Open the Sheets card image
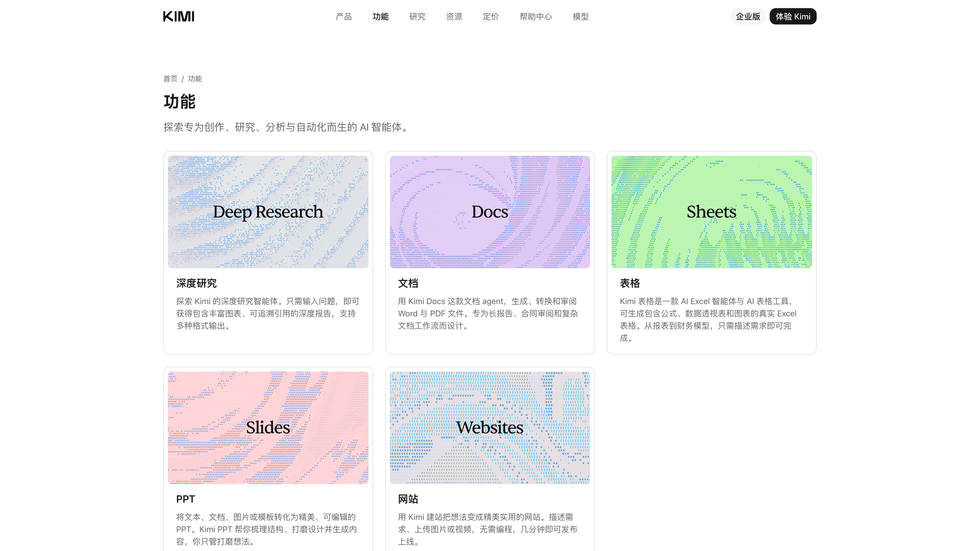 712,212
